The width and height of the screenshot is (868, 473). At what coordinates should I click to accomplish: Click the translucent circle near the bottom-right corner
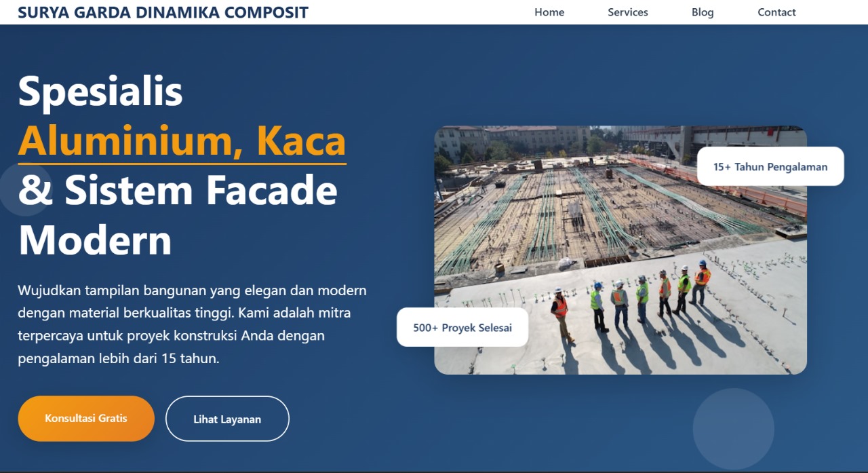tap(734, 429)
